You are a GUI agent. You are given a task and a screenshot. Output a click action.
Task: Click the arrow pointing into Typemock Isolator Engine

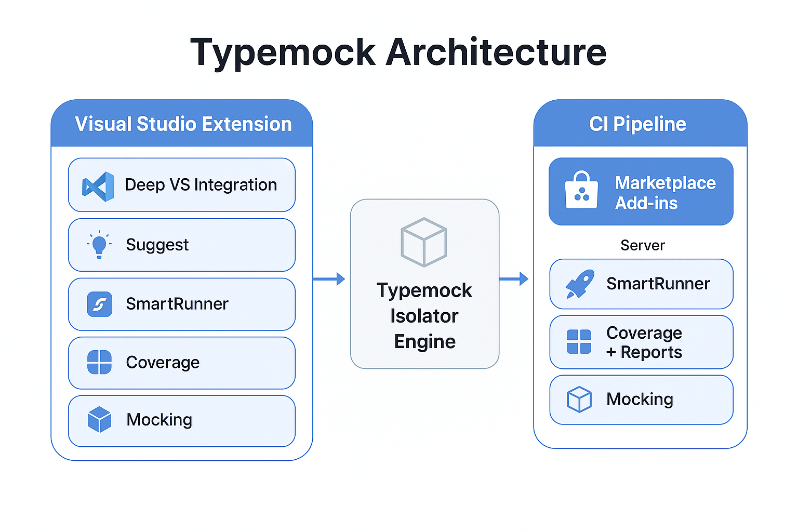click(x=329, y=278)
